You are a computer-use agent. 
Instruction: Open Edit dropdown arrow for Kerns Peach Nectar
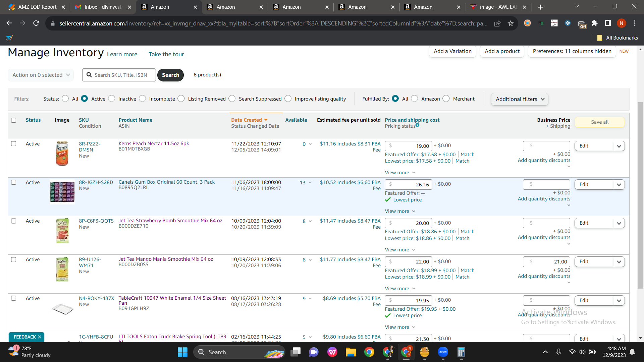(619, 146)
